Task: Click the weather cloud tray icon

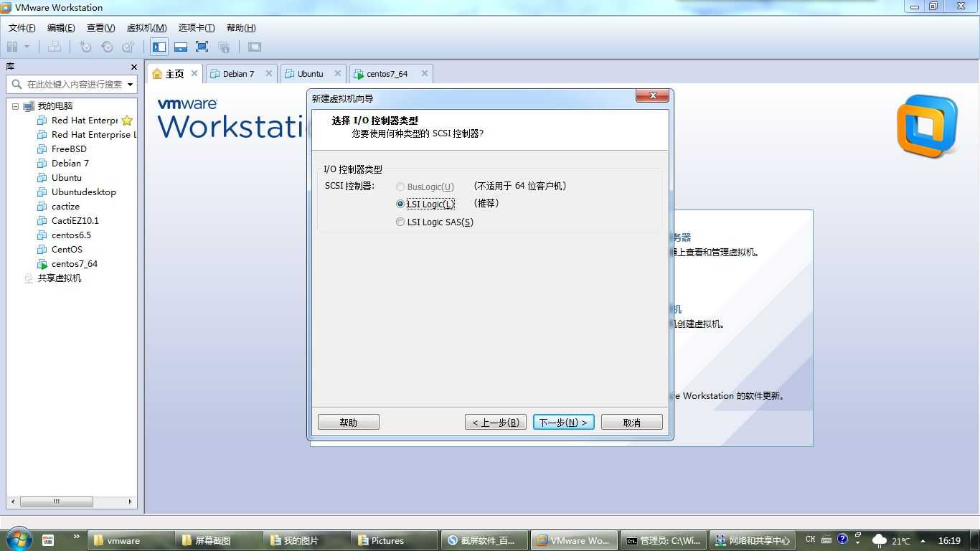Action: tap(879, 540)
